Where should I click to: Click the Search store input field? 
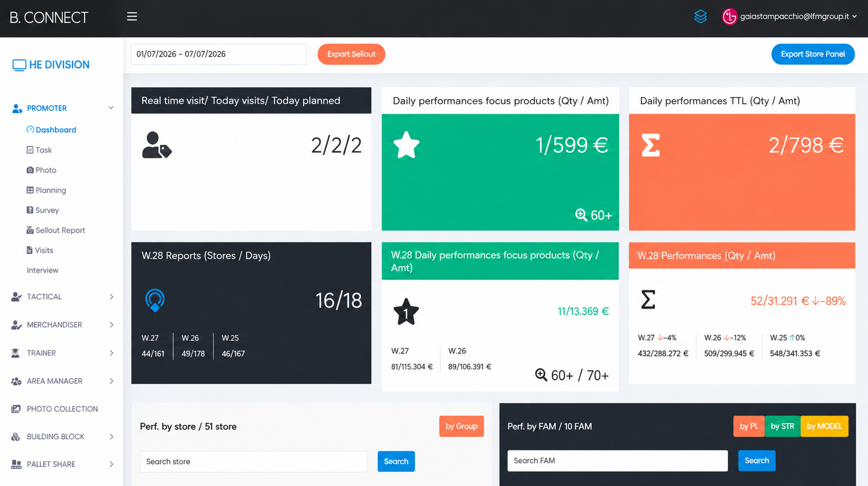pos(253,462)
